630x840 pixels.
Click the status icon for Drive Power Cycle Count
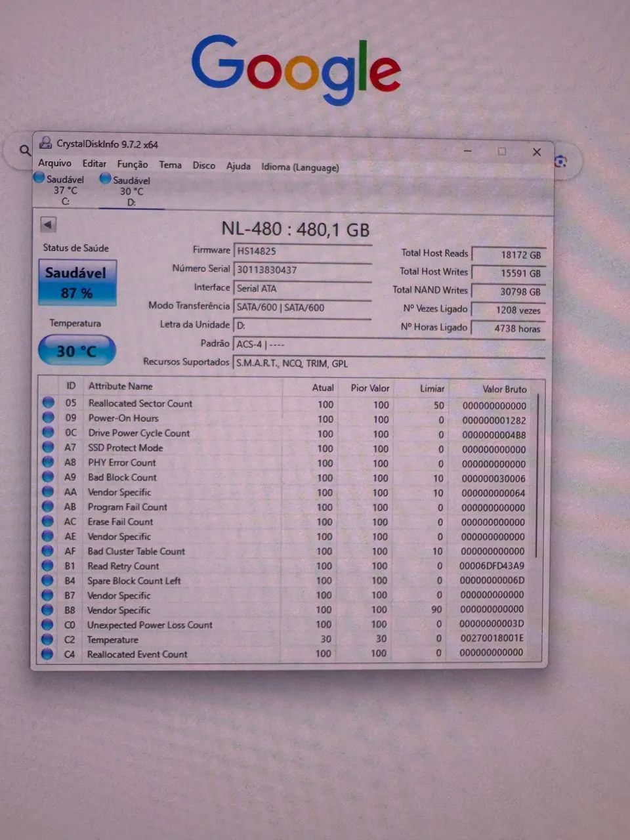coord(48,432)
